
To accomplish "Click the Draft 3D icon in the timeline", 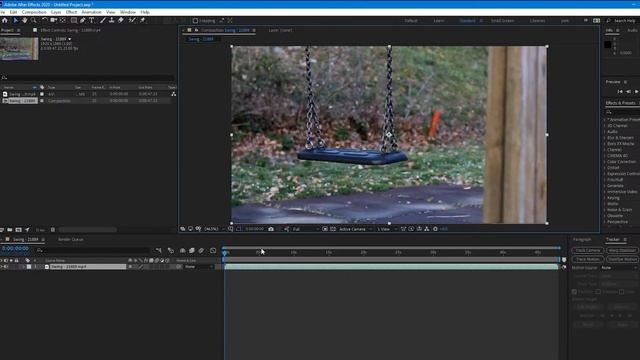I will coord(171,251).
